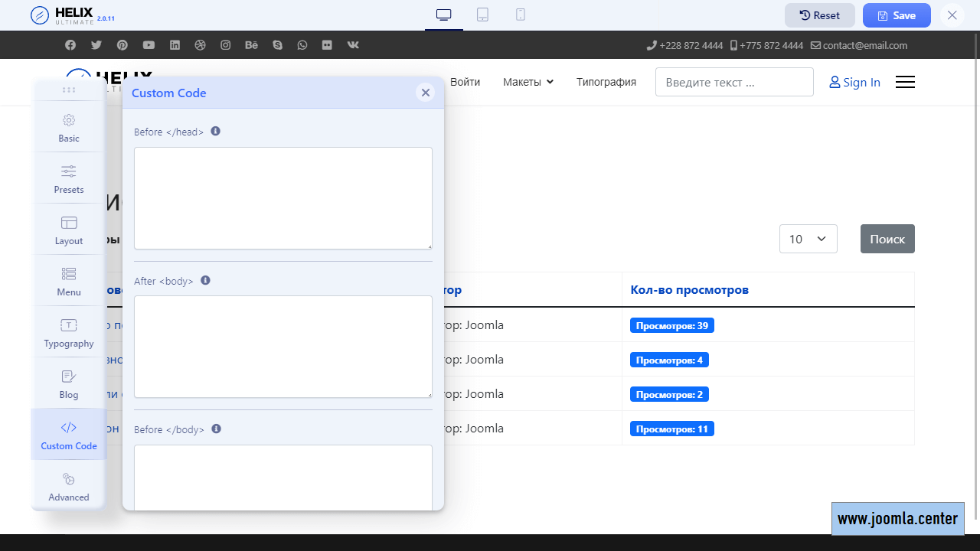Viewport: 980px width, 551px height.
Task: Open the hamburger offcanvas menu
Action: (x=905, y=82)
